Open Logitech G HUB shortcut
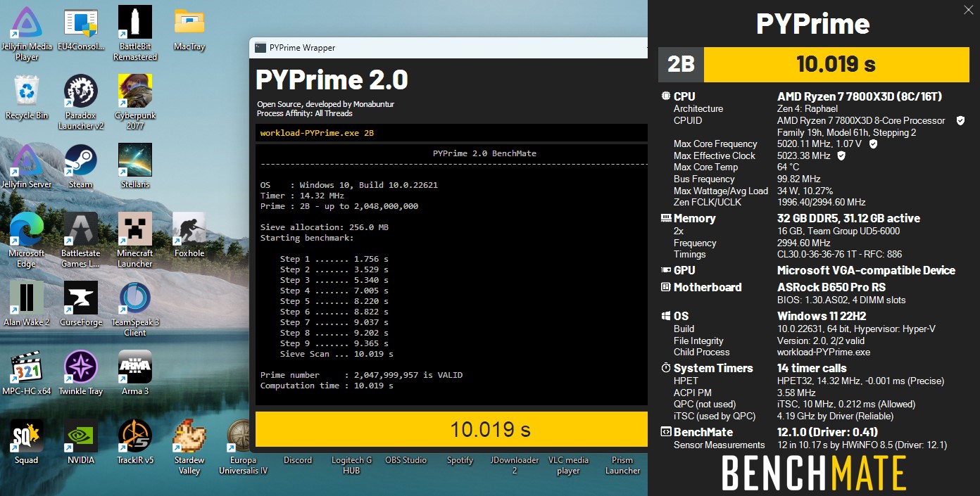Image resolution: width=980 pixels, height=496 pixels. point(352,464)
